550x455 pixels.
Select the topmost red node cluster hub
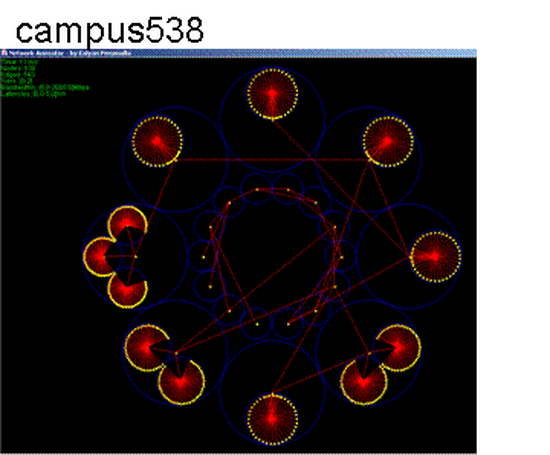tap(273, 93)
